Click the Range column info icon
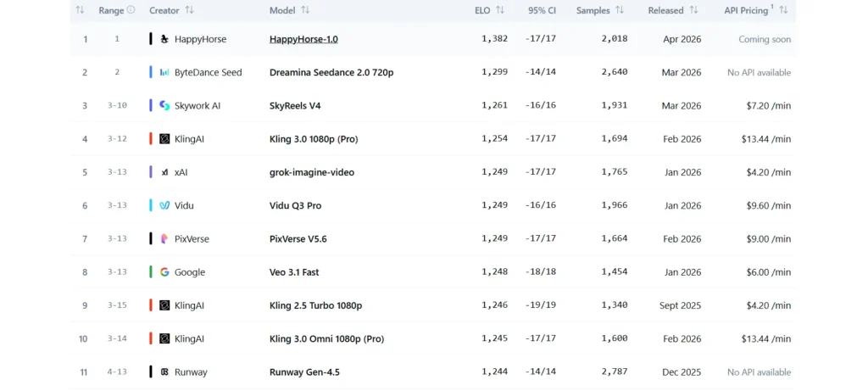The image size is (868, 391). coord(132,10)
